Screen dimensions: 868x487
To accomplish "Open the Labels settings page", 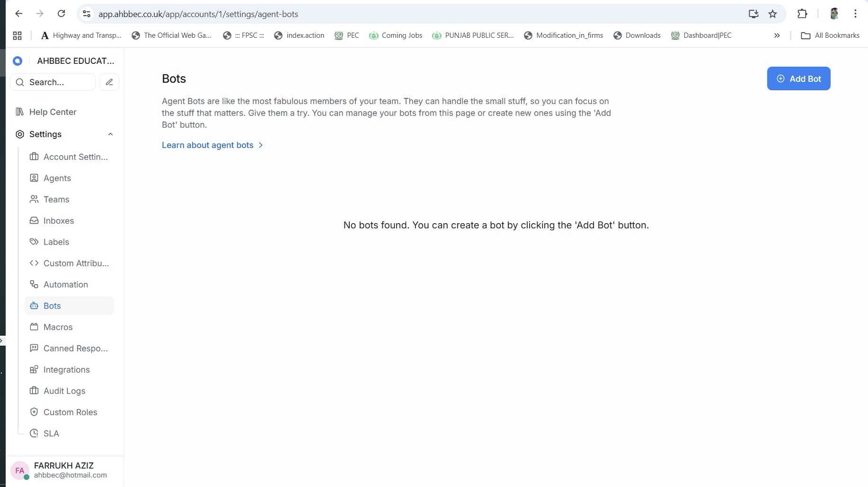I will [56, 242].
